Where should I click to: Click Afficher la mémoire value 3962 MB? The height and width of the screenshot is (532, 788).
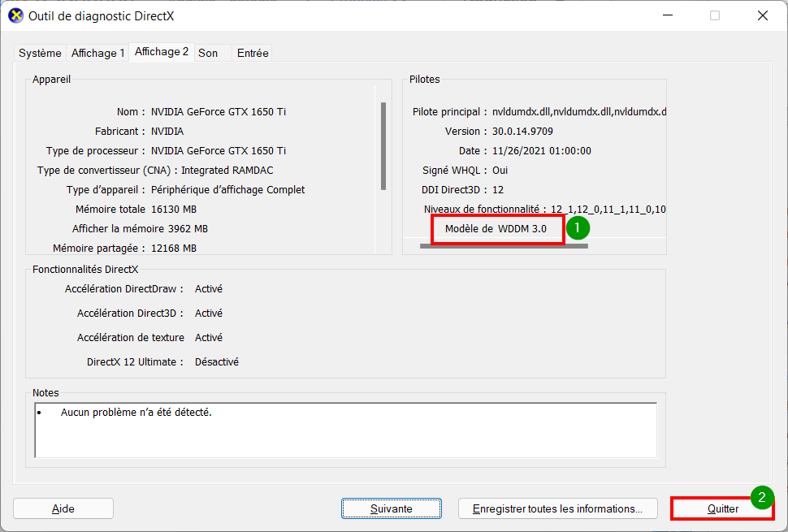point(188,229)
